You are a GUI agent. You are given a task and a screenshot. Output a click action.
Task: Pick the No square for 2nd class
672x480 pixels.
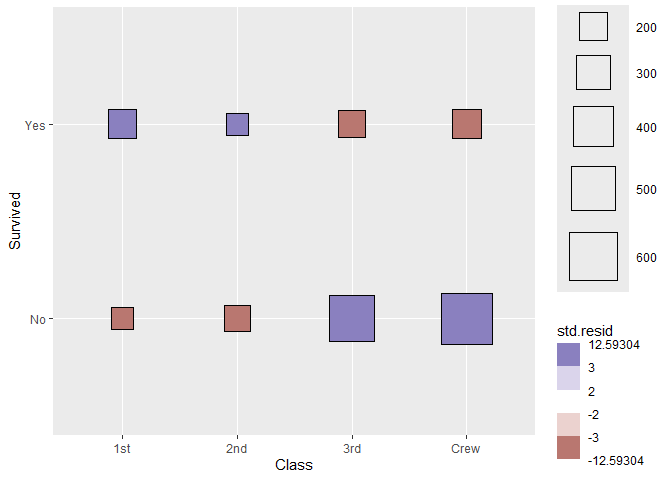(237, 318)
